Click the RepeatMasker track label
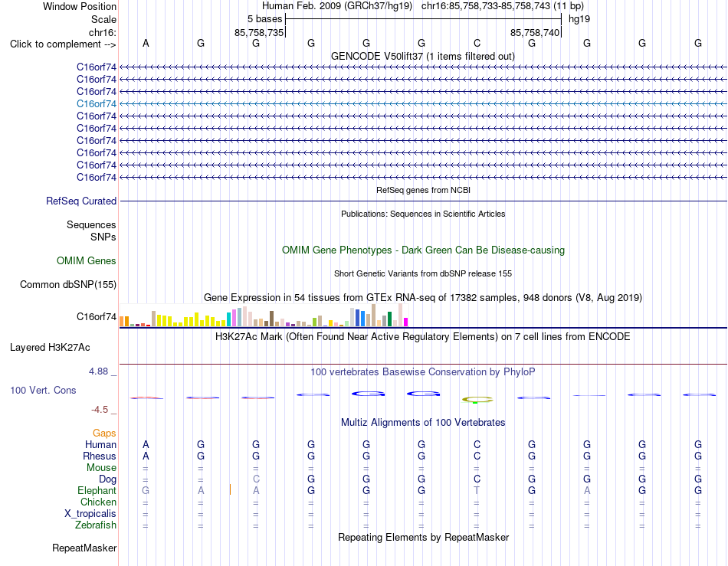The image size is (728, 566). click(x=84, y=548)
